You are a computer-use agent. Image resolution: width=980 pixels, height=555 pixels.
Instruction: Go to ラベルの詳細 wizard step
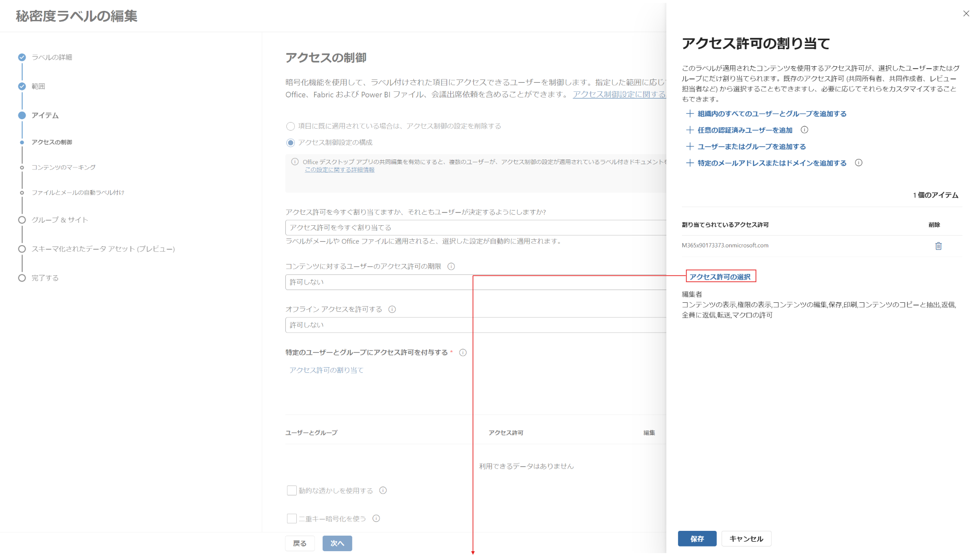[x=52, y=57]
